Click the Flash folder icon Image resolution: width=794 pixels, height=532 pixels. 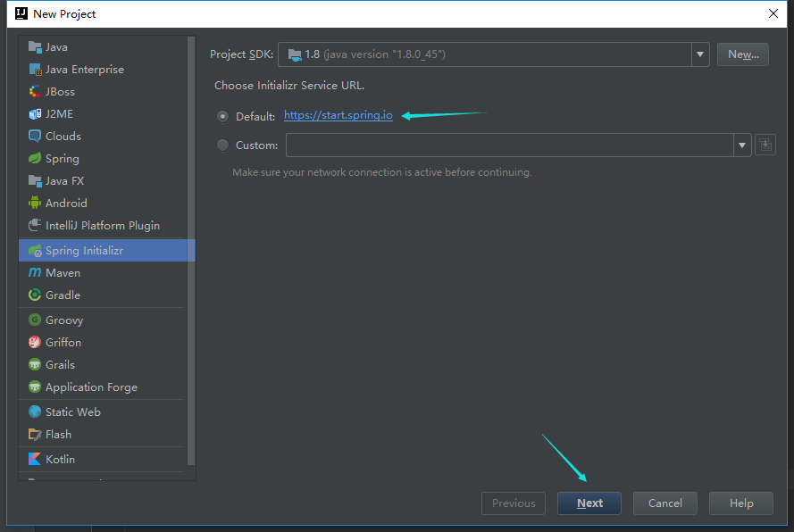pos(35,435)
